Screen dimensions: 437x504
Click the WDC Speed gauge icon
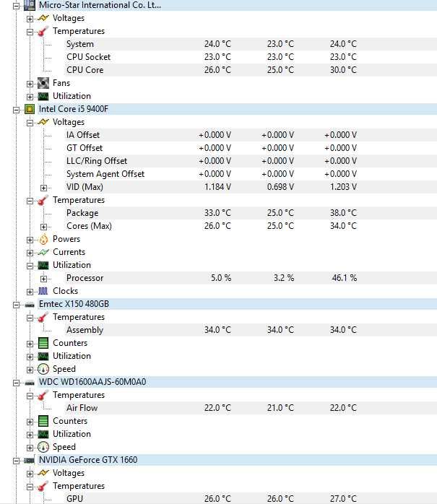(43, 447)
